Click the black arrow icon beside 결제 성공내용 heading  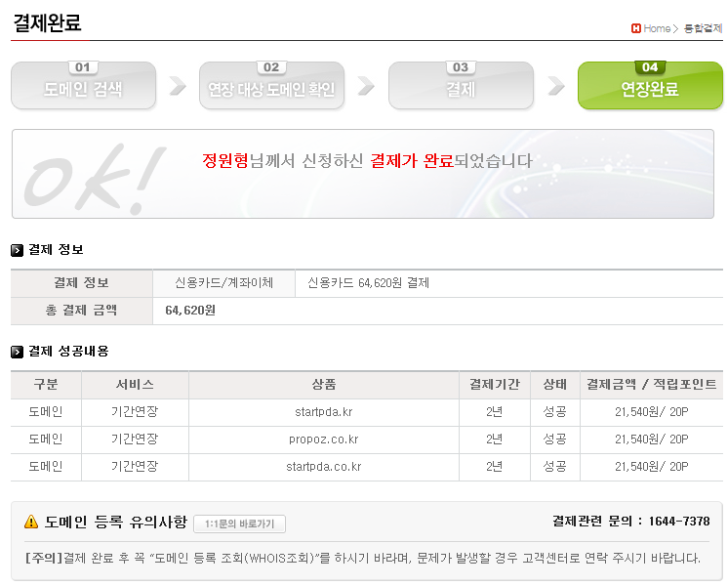coord(18,352)
